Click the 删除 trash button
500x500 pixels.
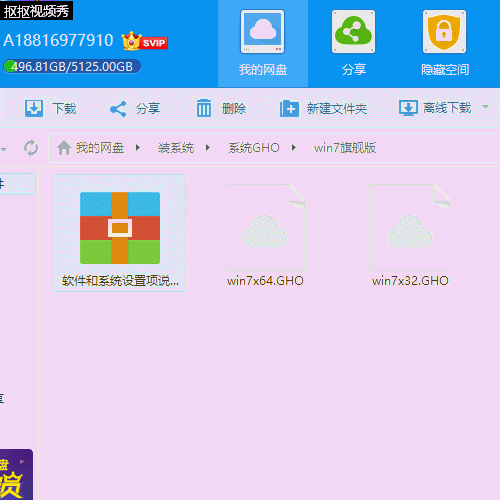(221, 108)
